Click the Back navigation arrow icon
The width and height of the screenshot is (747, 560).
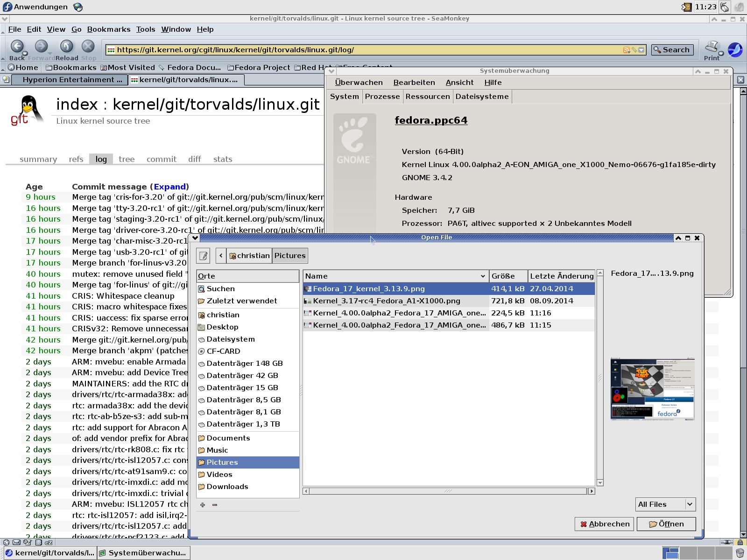point(17,46)
